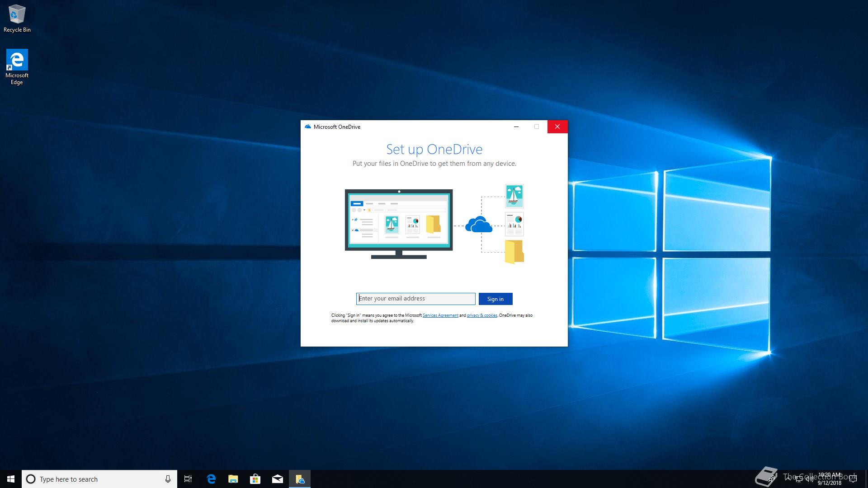Image resolution: width=868 pixels, height=488 pixels.
Task: Click the Sign in button
Action: pos(495,299)
